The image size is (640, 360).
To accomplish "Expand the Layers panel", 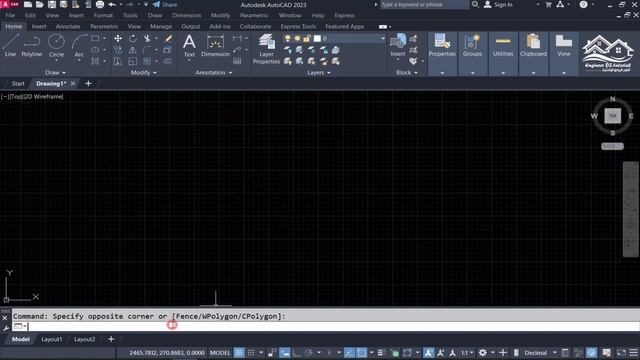I will (319, 73).
